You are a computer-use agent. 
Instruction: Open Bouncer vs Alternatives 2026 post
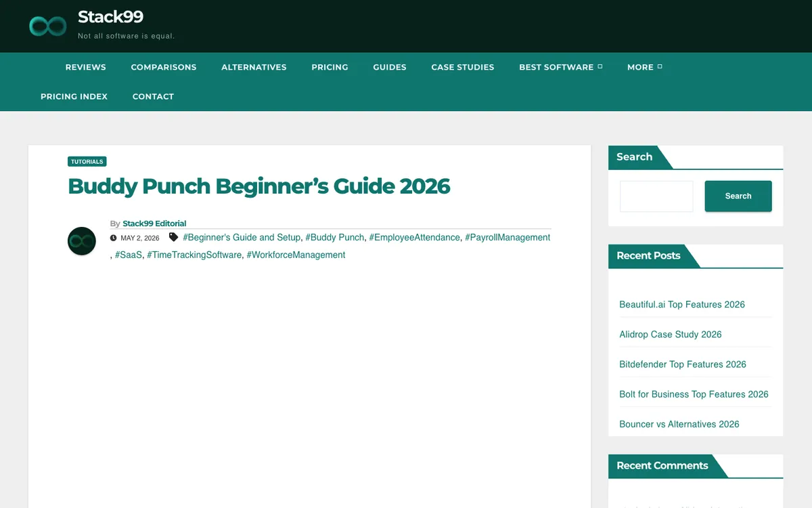(x=679, y=424)
